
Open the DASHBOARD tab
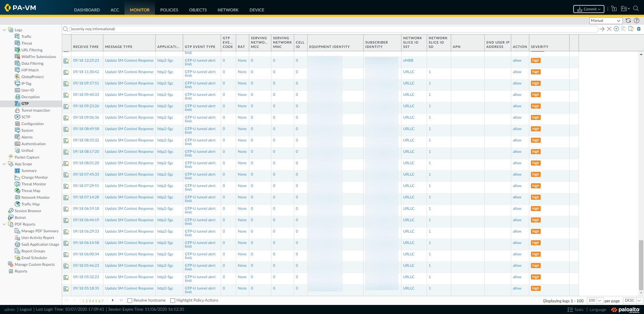tap(87, 10)
